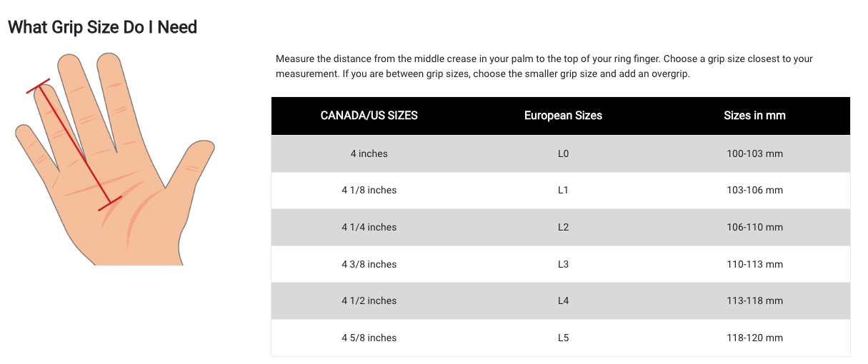The height and width of the screenshot is (364, 868).
Task: Click the Sizes in mm column header
Action: 754,116
